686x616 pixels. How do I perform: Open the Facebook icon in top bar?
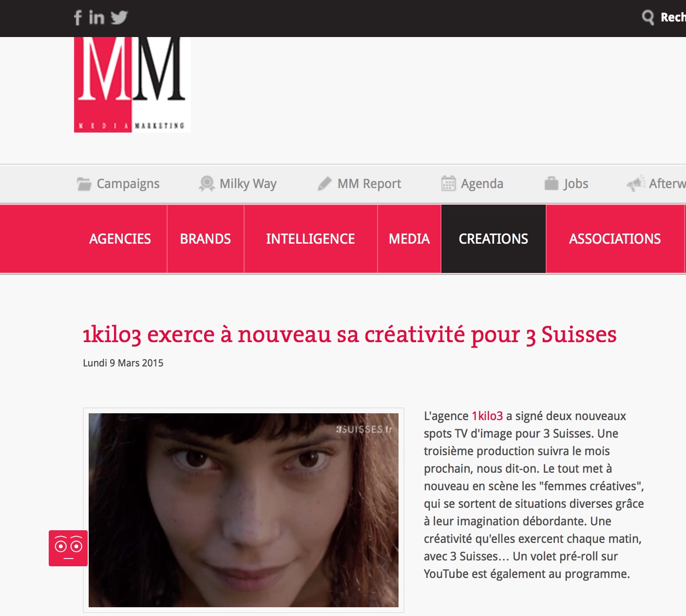tap(77, 18)
